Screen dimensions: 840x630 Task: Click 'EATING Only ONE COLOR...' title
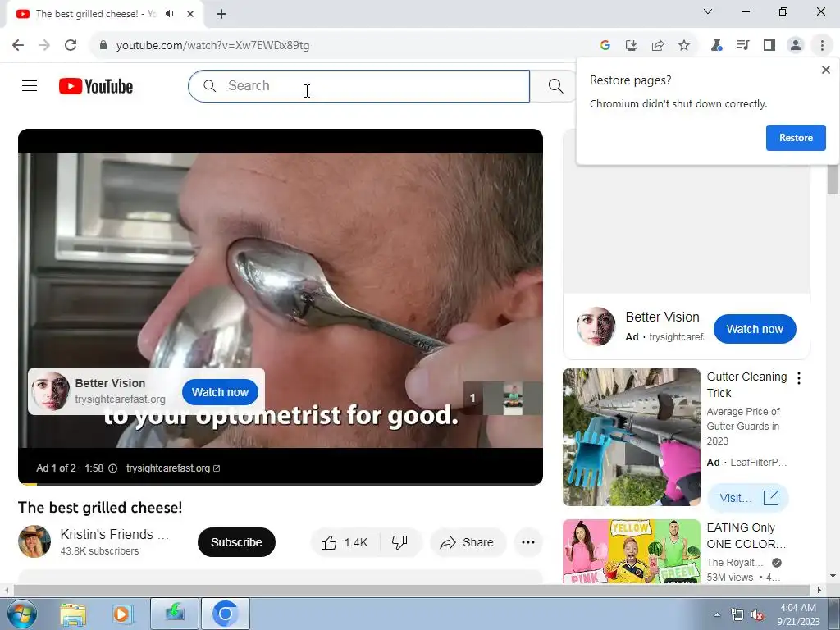746,536
